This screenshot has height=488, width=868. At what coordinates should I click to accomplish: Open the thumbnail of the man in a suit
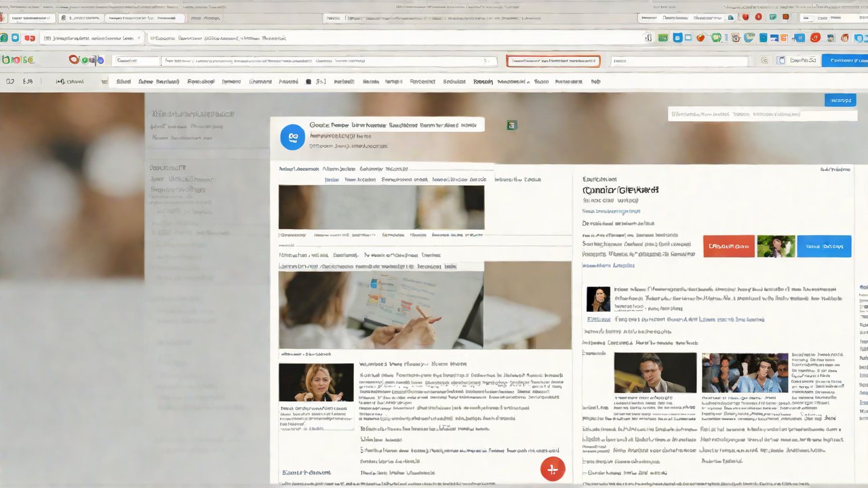tap(654, 373)
